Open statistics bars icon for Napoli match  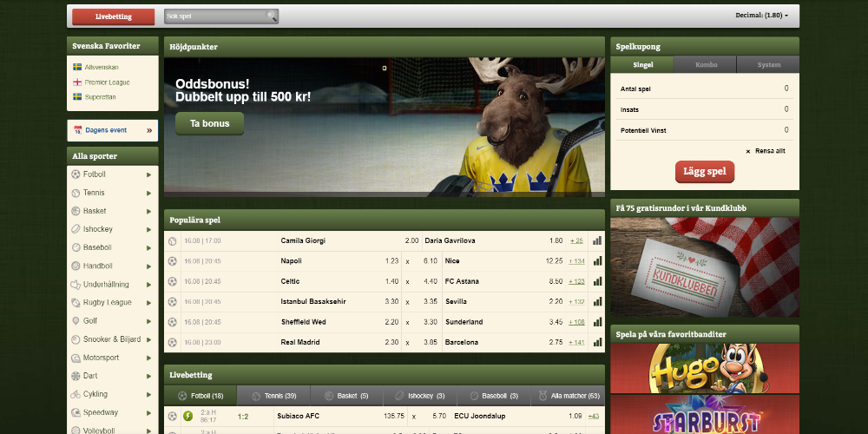coord(597,260)
